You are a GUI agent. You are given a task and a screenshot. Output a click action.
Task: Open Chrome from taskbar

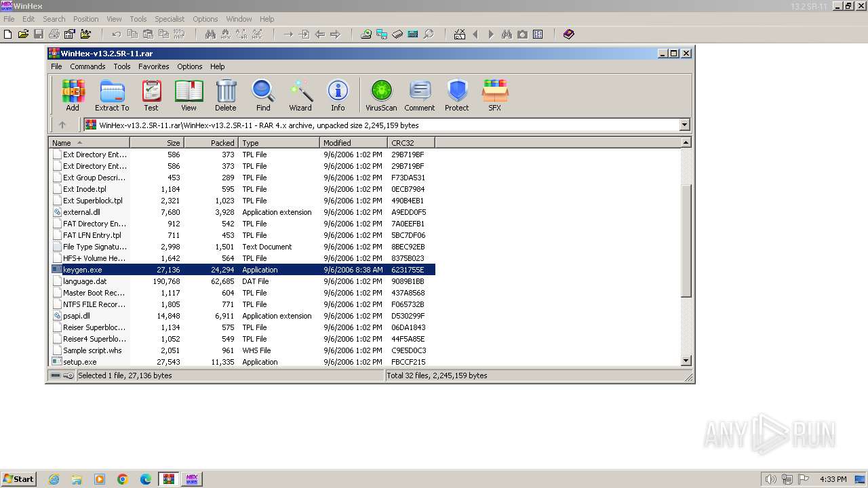coord(123,479)
